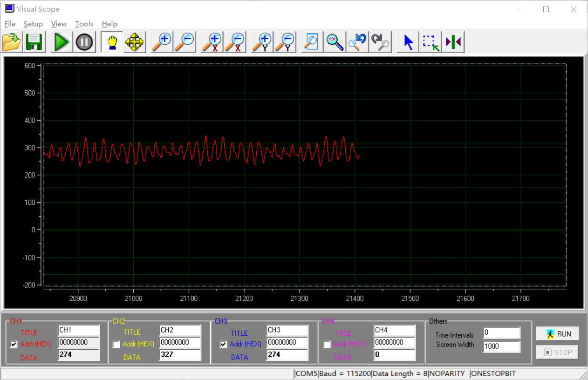The image size is (588, 380).
Task: Undo the last zoom
Action: [x=357, y=42]
